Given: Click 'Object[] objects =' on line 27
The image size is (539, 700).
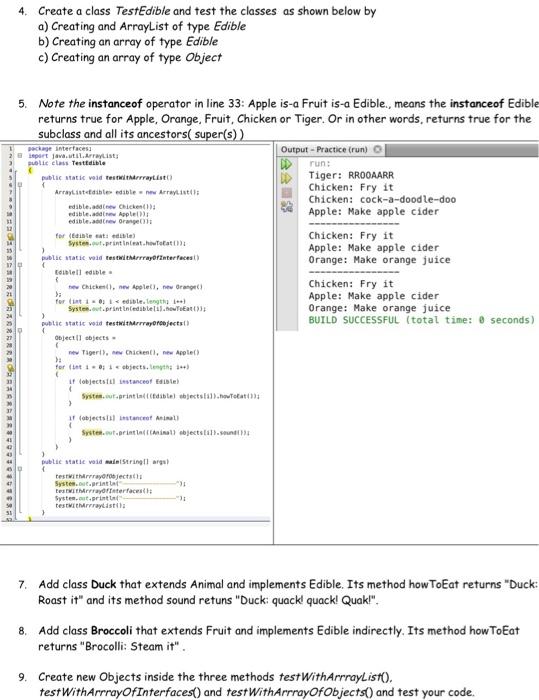Looking at the screenshot, I should (x=85, y=338).
